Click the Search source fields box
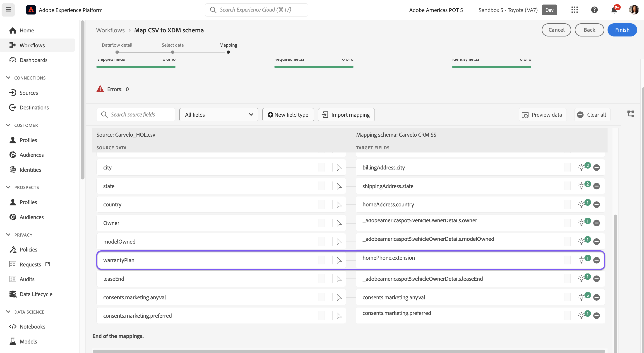 point(135,115)
